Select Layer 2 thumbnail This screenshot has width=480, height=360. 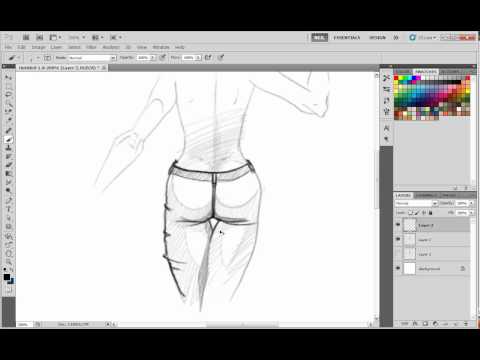[410, 240]
